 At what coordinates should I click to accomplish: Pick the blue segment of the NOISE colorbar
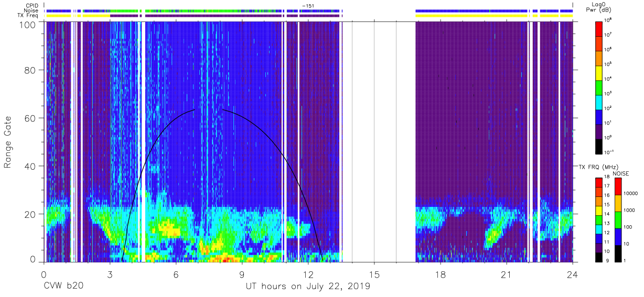tap(618, 236)
